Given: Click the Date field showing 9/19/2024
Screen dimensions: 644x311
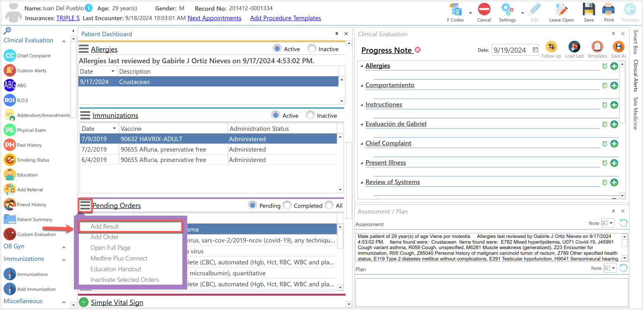Looking at the screenshot, I should [x=515, y=50].
